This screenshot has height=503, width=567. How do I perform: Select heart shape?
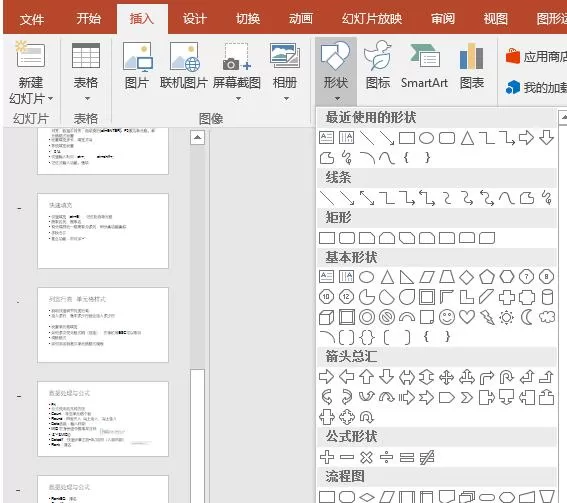[x=467, y=317]
